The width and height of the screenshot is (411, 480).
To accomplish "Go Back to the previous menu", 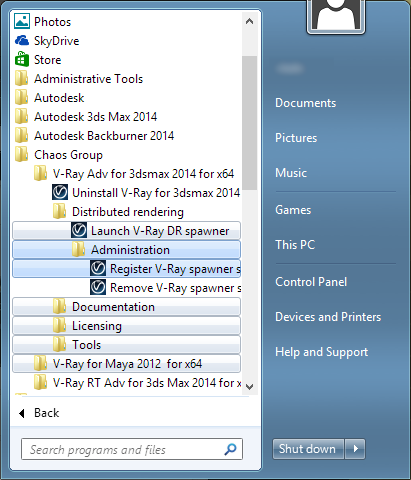I will point(39,413).
